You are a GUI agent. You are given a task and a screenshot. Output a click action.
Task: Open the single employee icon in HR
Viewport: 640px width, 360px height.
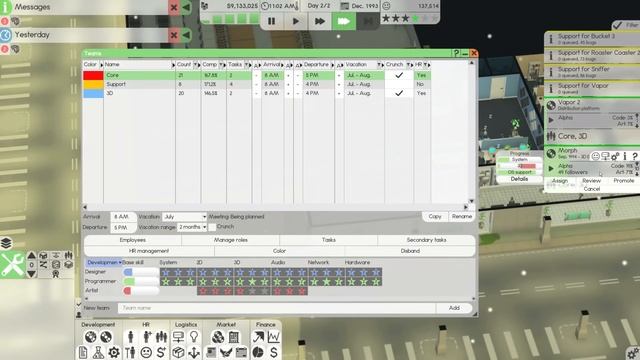click(131, 337)
